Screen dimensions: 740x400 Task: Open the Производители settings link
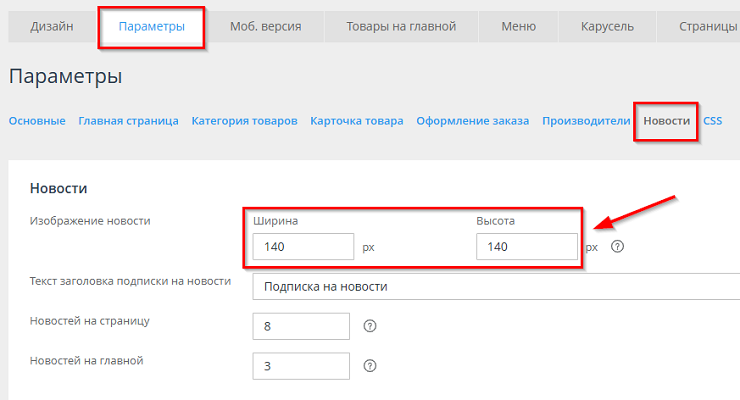[x=586, y=121]
